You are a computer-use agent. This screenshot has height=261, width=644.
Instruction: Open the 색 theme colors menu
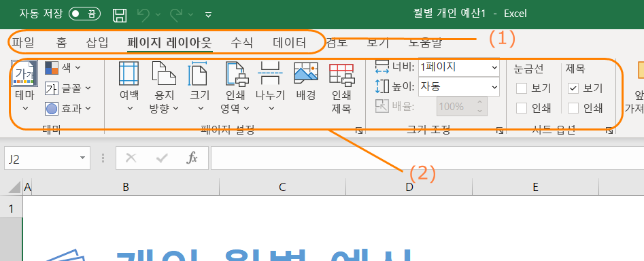click(x=63, y=67)
